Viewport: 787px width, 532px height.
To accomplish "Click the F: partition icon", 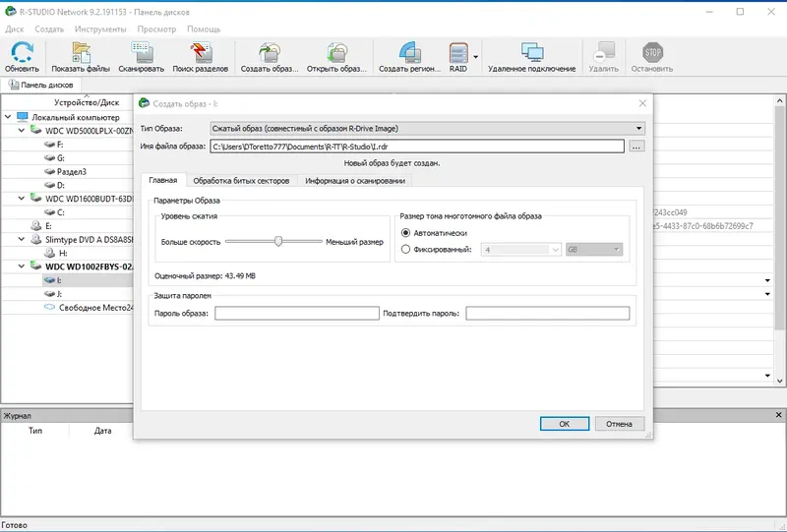I will pos(49,145).
